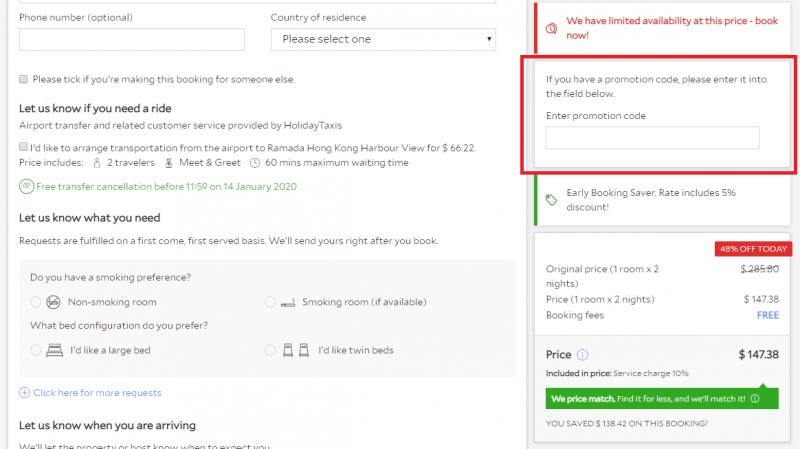Click the We price match green banner
This screenshot has width=800, height=449.
pyautogui.click(x=662, y=398)
